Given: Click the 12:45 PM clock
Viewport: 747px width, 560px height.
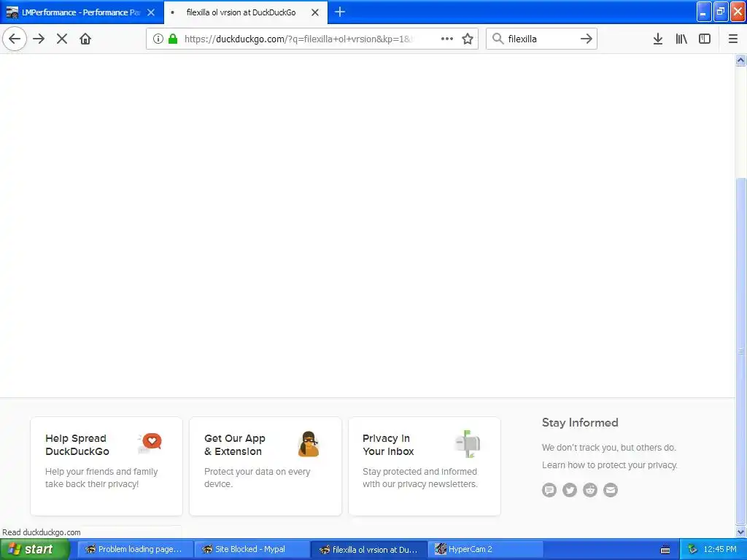Looking at the screenshot, I should 720,549.
